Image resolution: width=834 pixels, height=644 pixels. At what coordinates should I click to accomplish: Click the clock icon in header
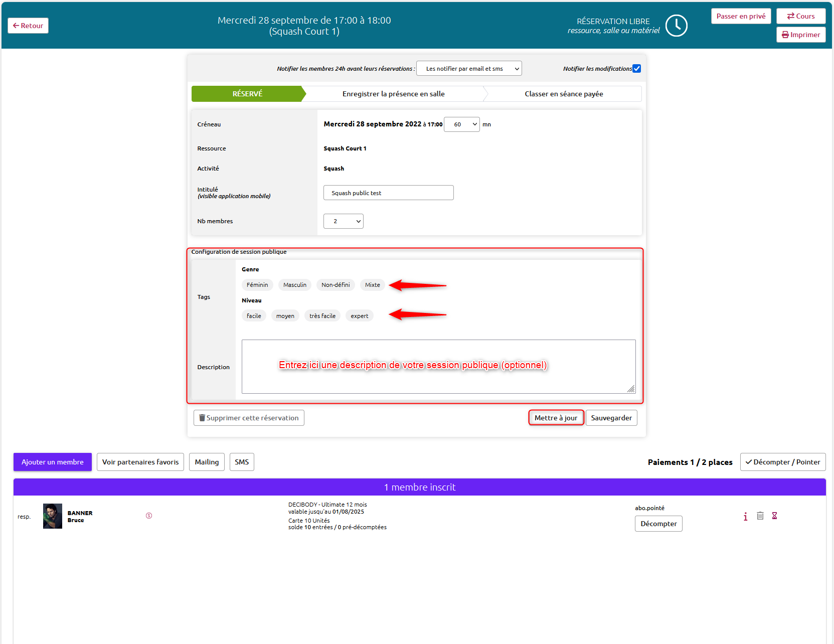[676, 26]
